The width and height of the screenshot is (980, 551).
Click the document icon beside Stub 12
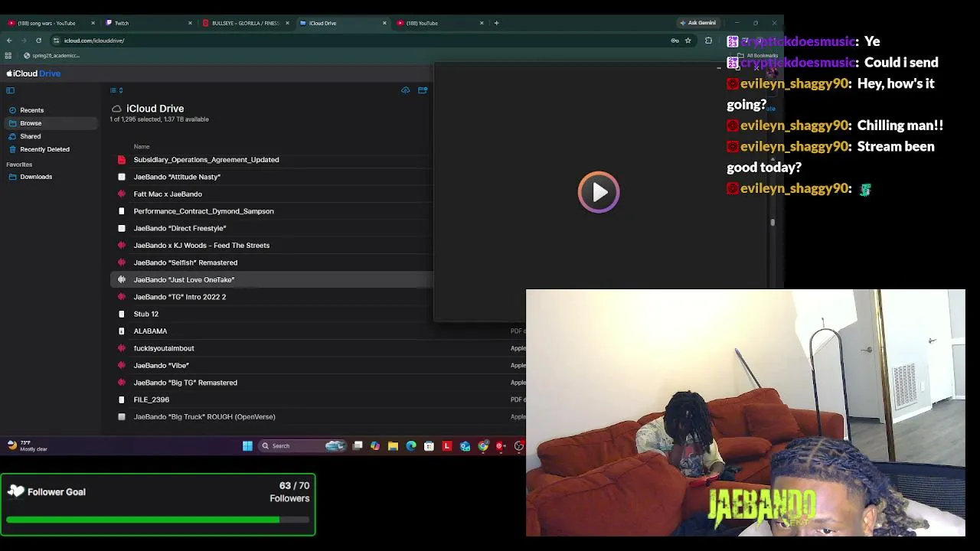(122, 314)
